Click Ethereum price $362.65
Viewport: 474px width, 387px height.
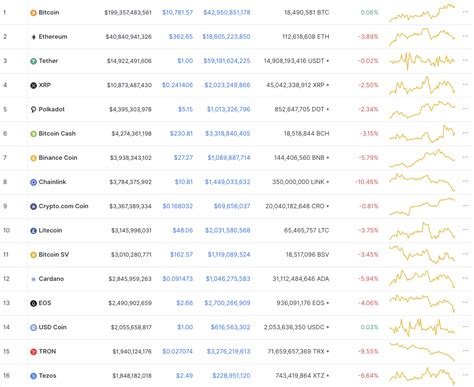pos(181,37)
